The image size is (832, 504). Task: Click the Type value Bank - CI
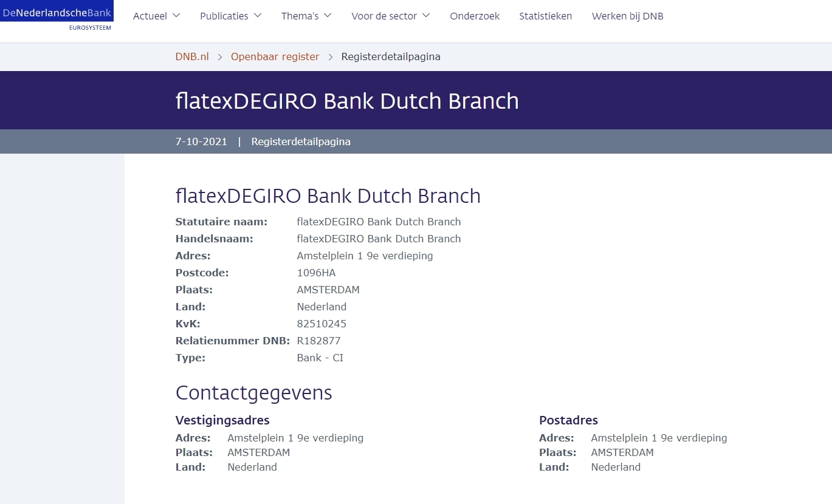click(x=320, y=358)
